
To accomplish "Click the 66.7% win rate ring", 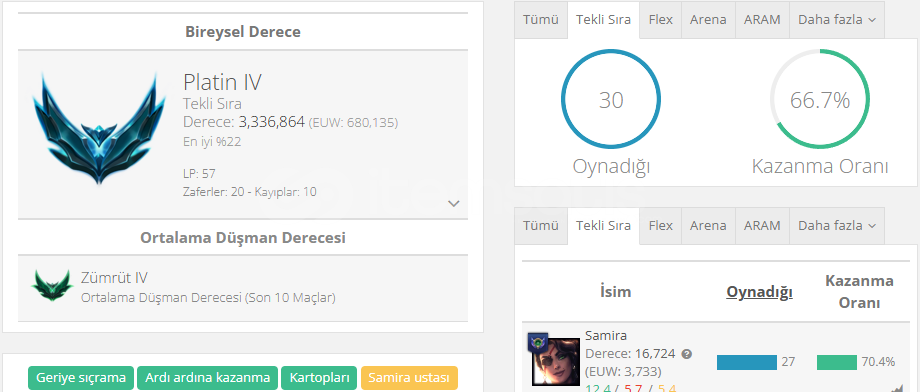I will (x=820, y=100).
